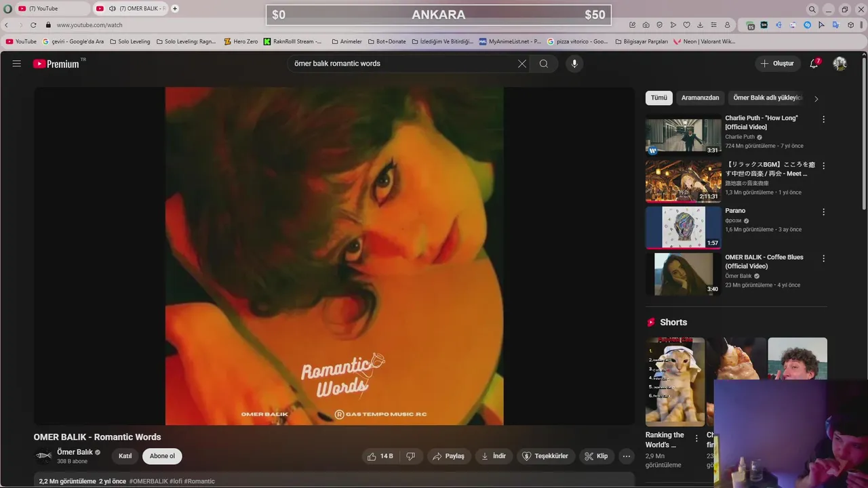Image resolution: width=868 pixels, height=488 pixels.
Task: Open Ömer Balık channel avatar
Action: point(43,456)
